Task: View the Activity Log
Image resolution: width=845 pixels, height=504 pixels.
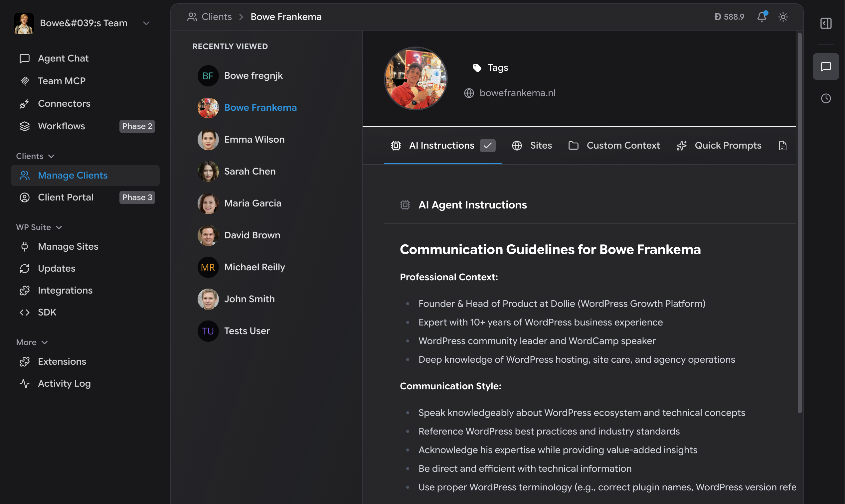Action: 64,383
